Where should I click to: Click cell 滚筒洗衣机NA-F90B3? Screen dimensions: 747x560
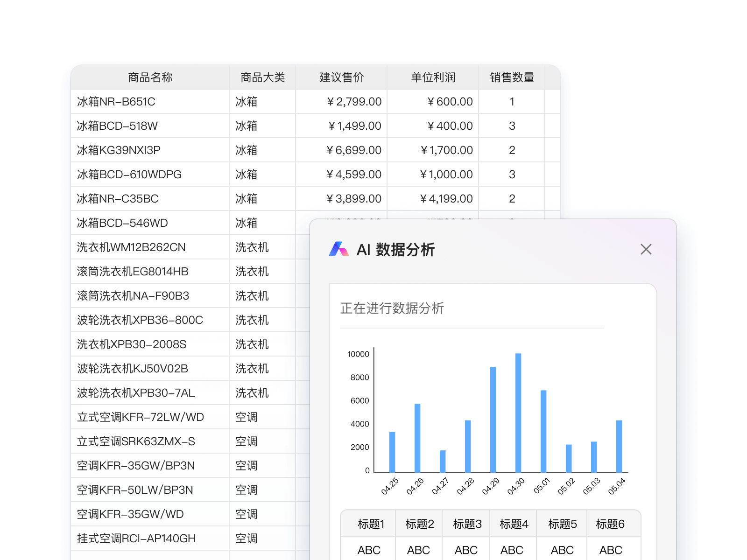pos(150,296)
